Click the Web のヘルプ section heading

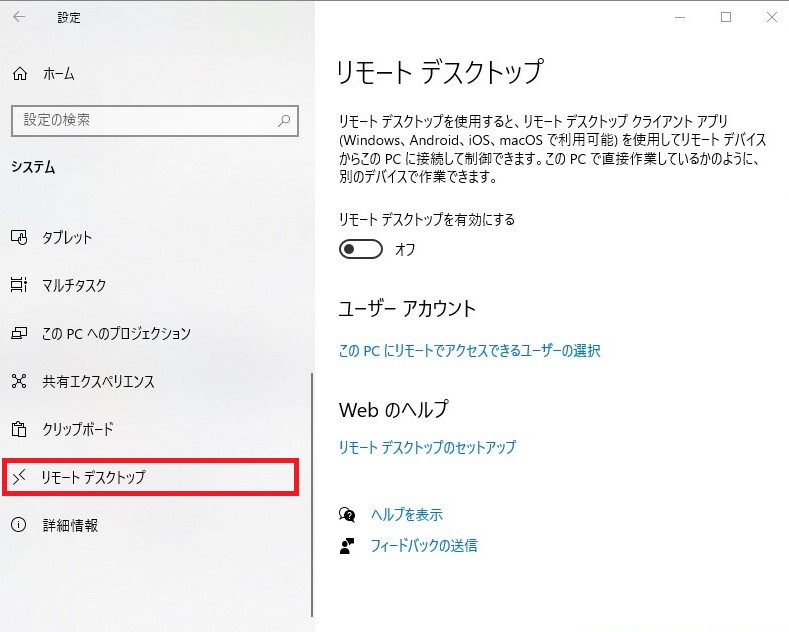pyautogui.click(x=393, y=410)
